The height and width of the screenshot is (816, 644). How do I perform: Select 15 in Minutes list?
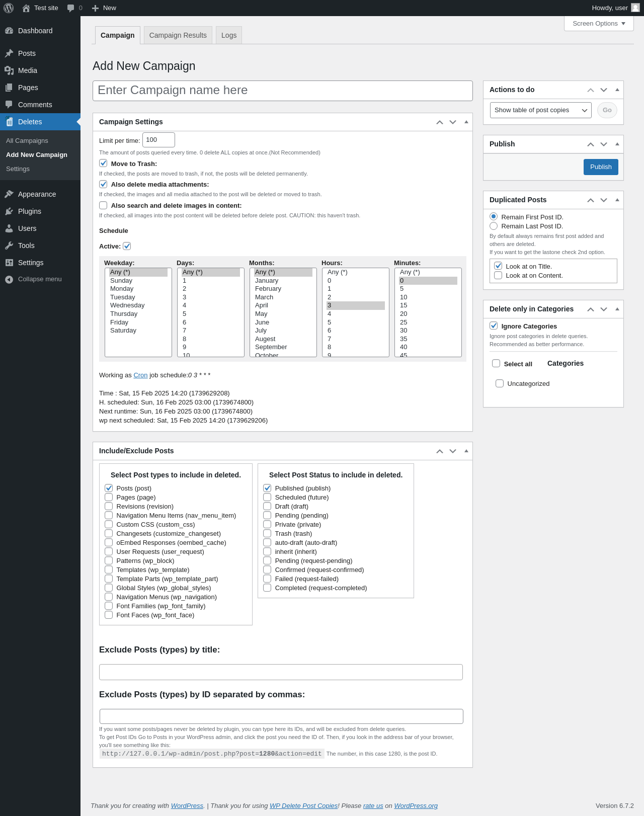pos(428,305)
